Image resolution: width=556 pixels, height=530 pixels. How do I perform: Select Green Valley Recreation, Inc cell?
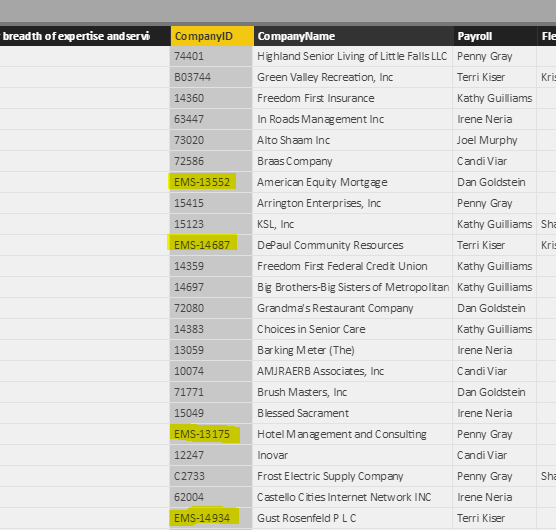[x=352, y=77]
